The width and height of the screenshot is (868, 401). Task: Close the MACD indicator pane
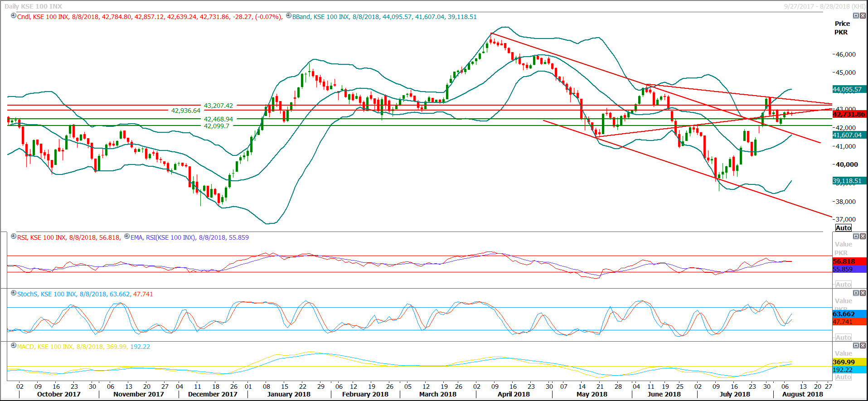pyautogui.click(x=863, y=345)
